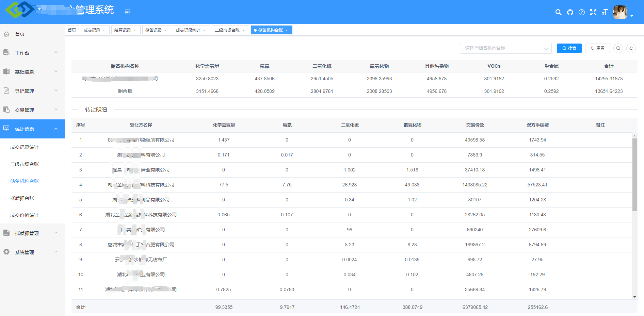This screenshot has height=316, width=644.
Task: Change font size with the T icon
Action: pyautogui.click(x=605, y=12)
